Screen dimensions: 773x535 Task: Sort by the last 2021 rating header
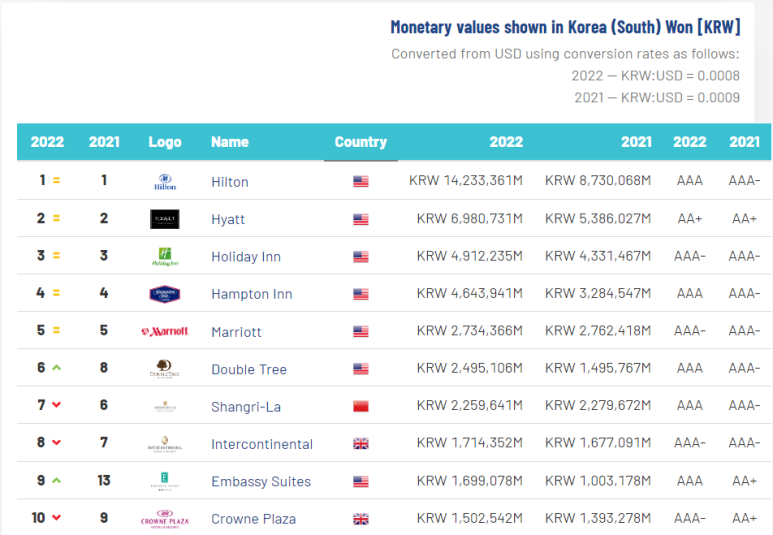tap(744, 142)
